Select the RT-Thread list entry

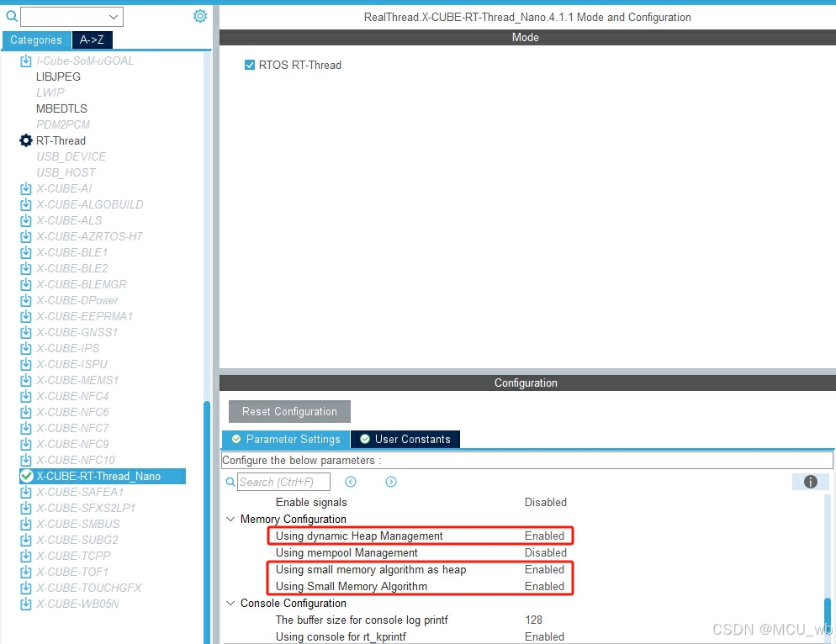(x=61, y=140)
